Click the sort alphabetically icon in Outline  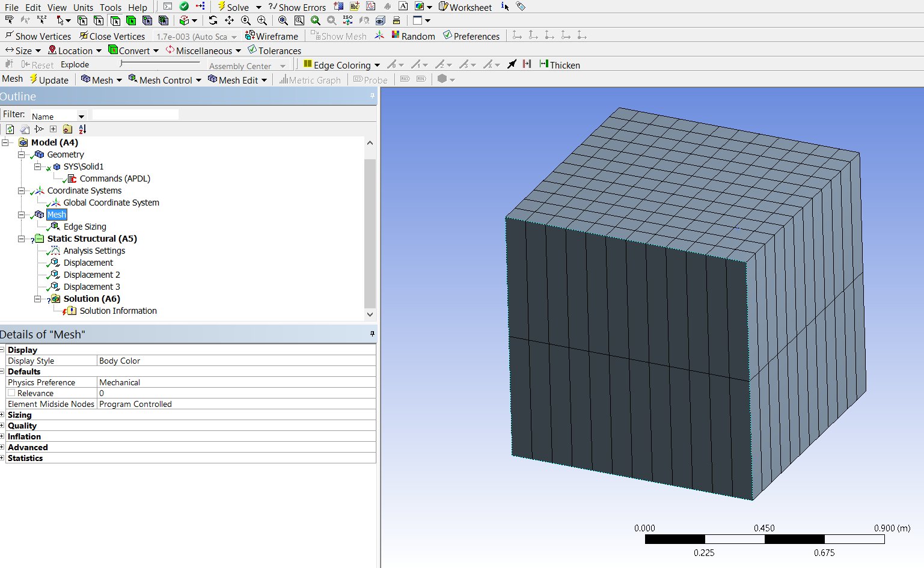(82, 129)
